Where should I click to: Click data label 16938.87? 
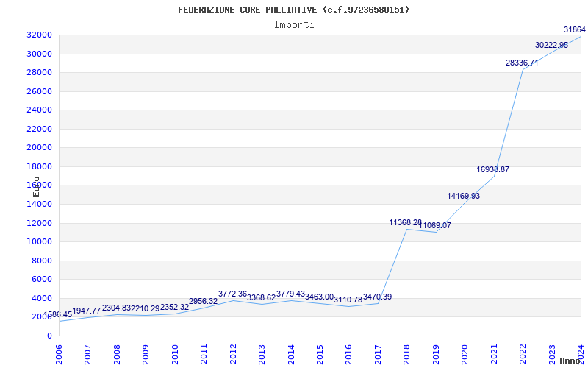493,170
